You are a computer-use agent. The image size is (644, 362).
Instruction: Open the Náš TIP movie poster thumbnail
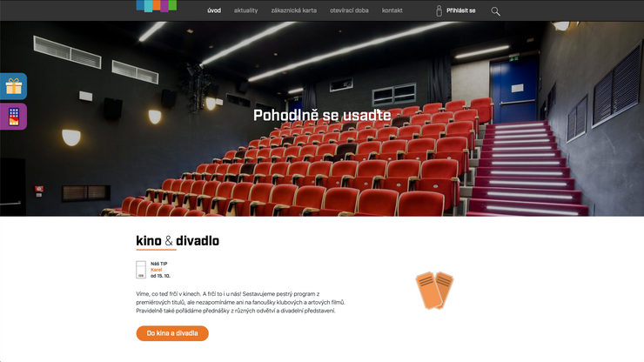[141, 270]
